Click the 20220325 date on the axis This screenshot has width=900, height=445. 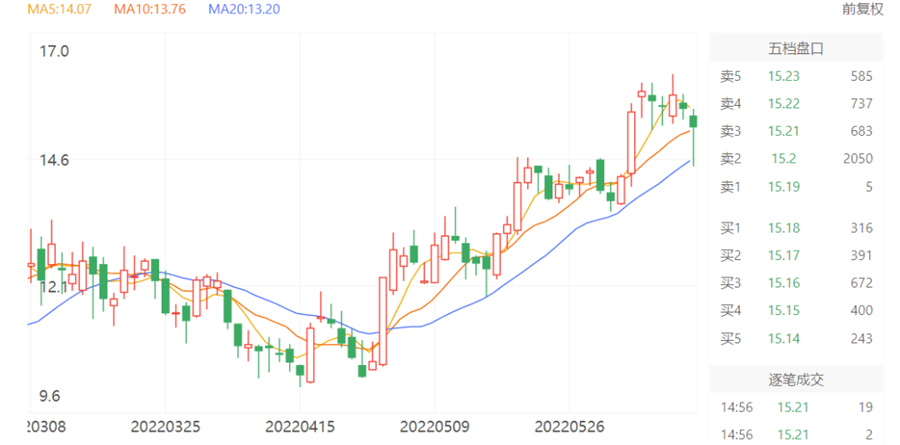(x=165, y=427)
